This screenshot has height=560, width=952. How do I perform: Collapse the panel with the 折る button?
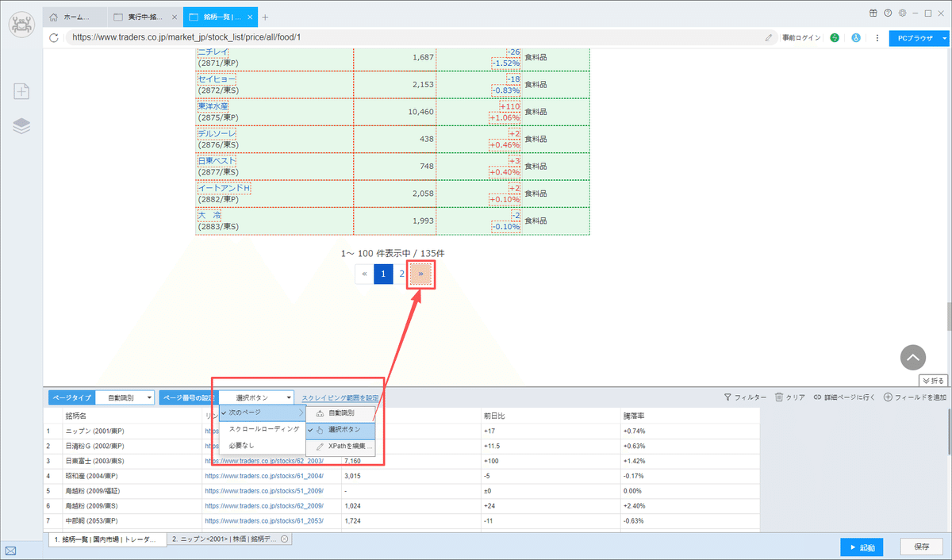[x=934, y=381]
